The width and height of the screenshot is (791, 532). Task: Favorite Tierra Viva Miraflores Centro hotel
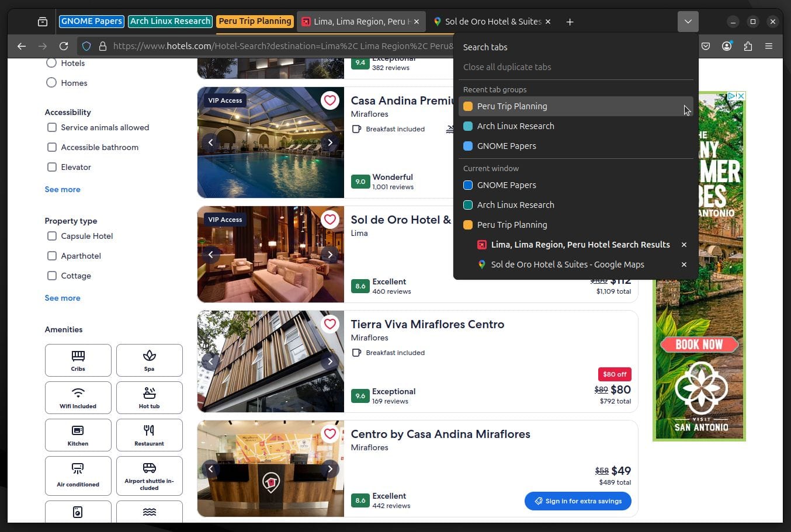click(330, 324)
